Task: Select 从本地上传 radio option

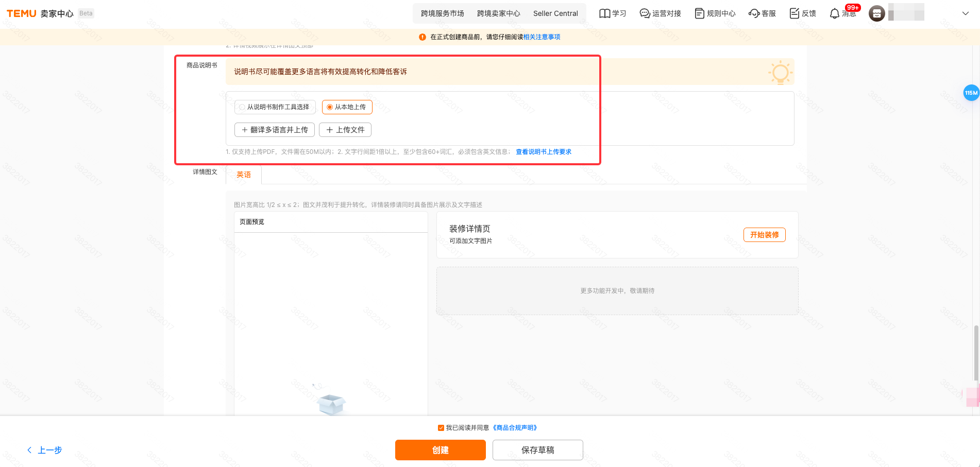Action: tap(330, 107)
